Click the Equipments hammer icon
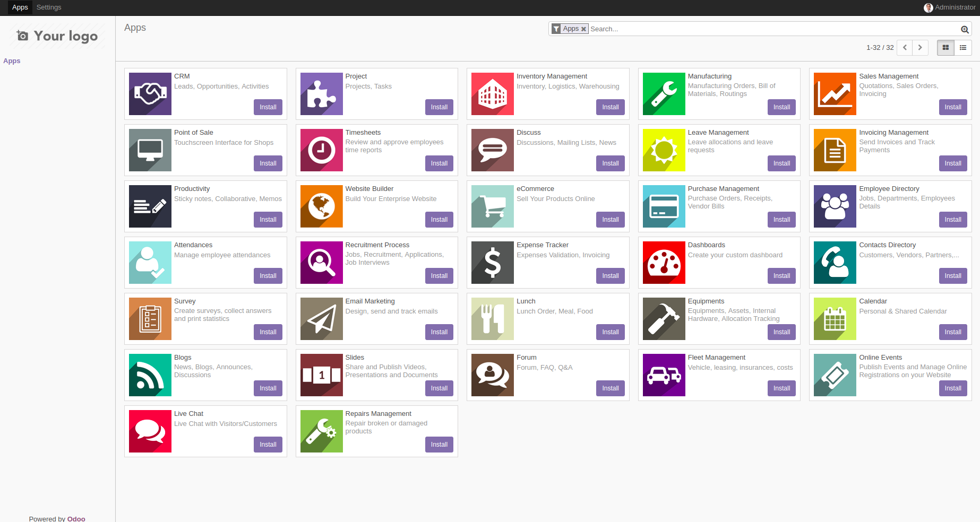 (x=664, y=319)
